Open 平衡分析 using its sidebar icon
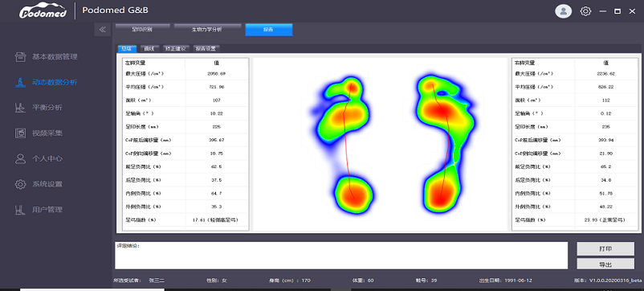The image size is (644, 291). tap(21, 108)
